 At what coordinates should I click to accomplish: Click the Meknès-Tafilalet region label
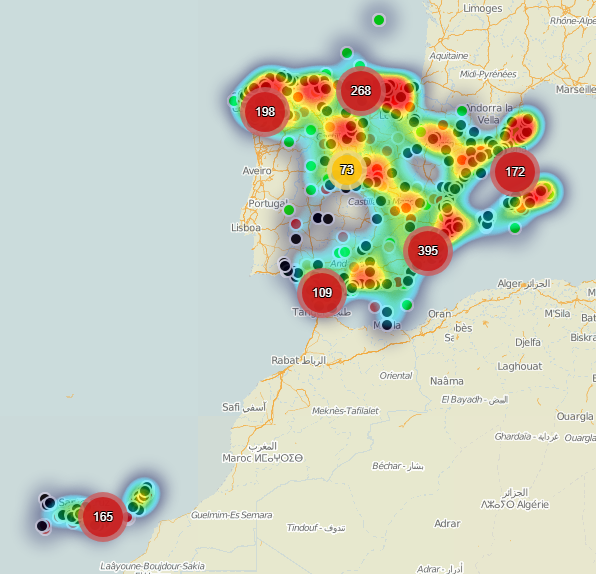pyautogui.click(x=345, y=411)
